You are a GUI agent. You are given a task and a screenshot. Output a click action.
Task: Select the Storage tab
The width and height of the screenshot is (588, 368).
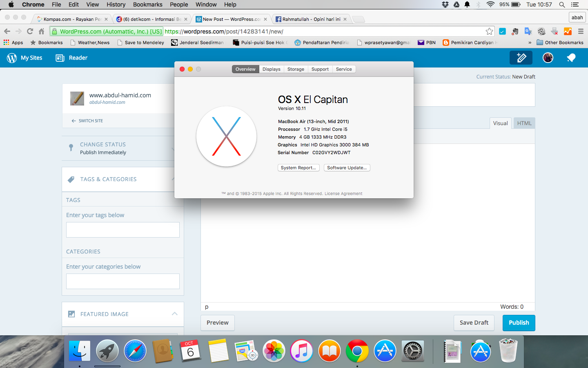(x=296, y=69)
